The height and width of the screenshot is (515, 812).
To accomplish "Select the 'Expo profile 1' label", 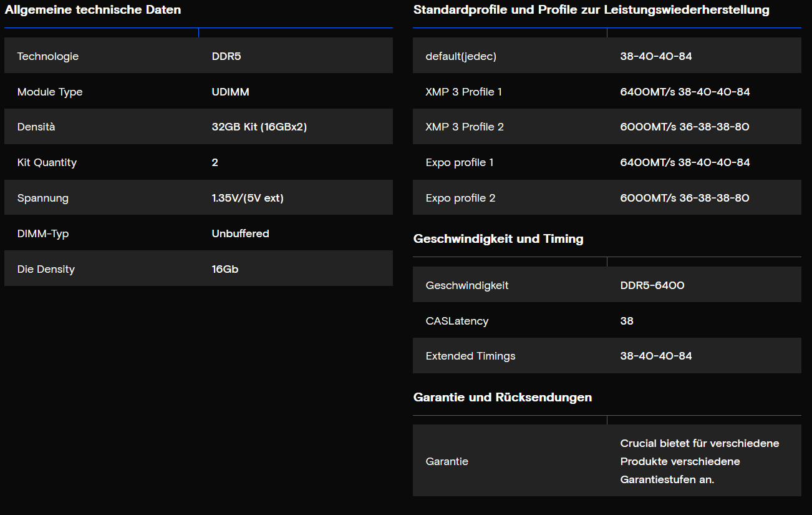I will click(460, 162).
